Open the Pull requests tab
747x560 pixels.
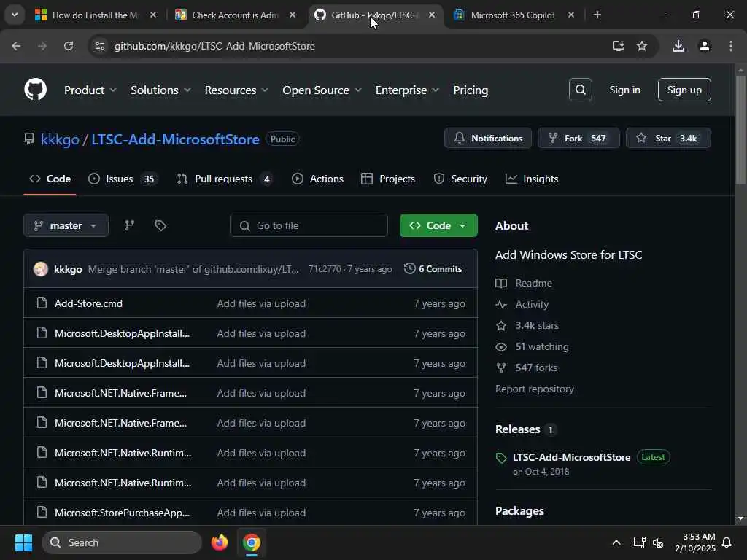pyautogui.click(x=224, y=179)
